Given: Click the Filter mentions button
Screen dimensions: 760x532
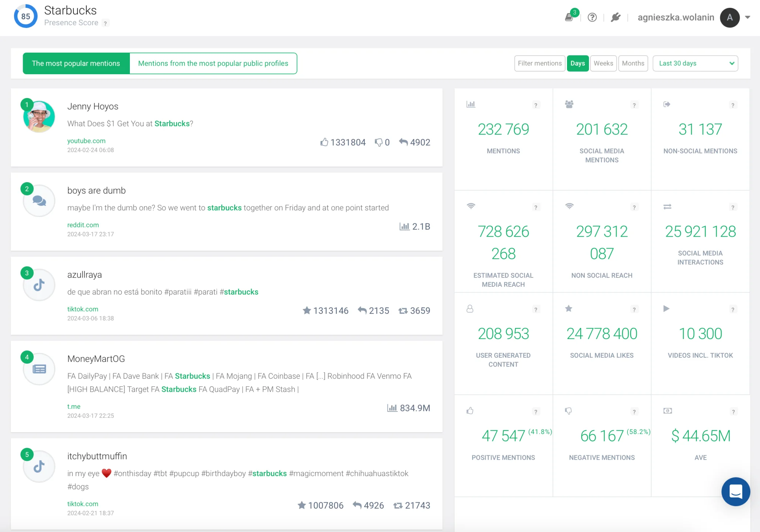Looking at the screenshot, I should (539, 63).
